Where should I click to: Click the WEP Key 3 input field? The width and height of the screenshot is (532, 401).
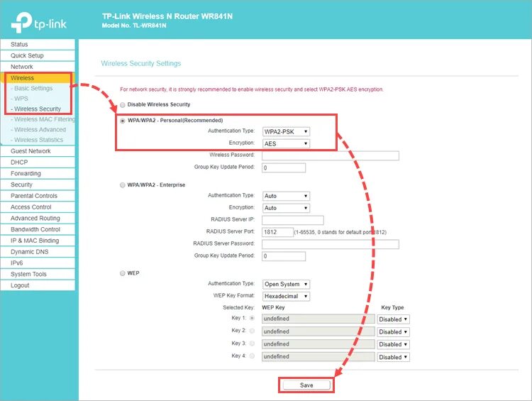coord(318,344)
